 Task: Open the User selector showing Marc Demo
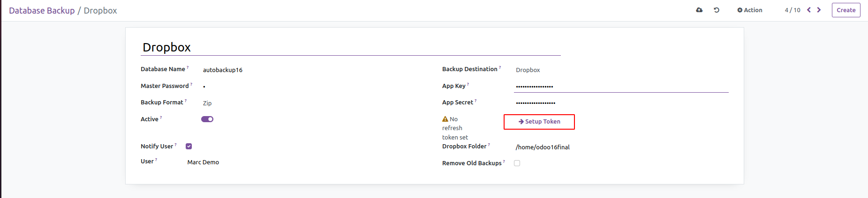[x=203, y=162]
